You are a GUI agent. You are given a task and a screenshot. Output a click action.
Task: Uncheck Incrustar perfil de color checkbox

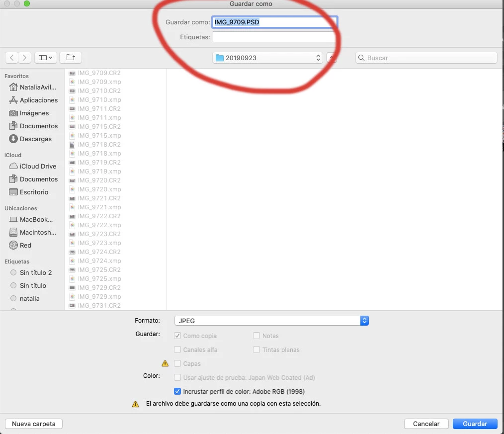pos(177,391)
